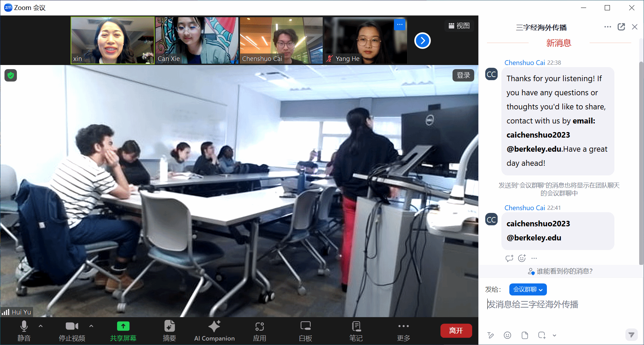
Task: Expand audio options arrow beside microphone
Action: click(41, 326)
